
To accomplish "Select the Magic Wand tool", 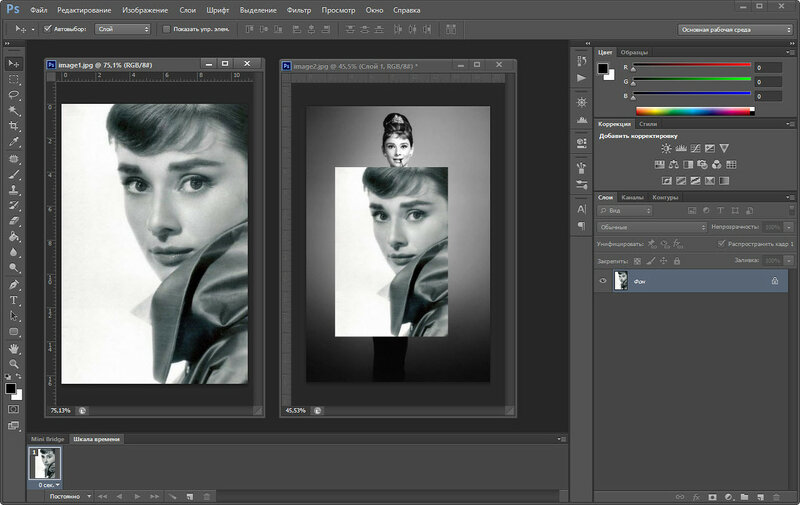I will (13, 111).
